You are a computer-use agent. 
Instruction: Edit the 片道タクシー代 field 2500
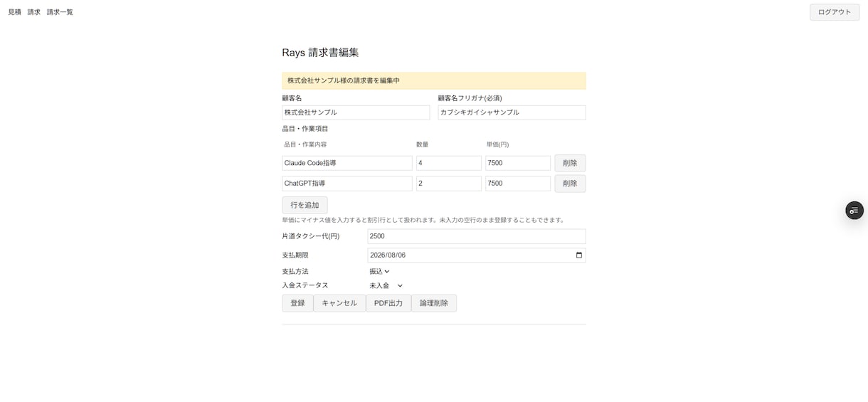coord(477,236)
